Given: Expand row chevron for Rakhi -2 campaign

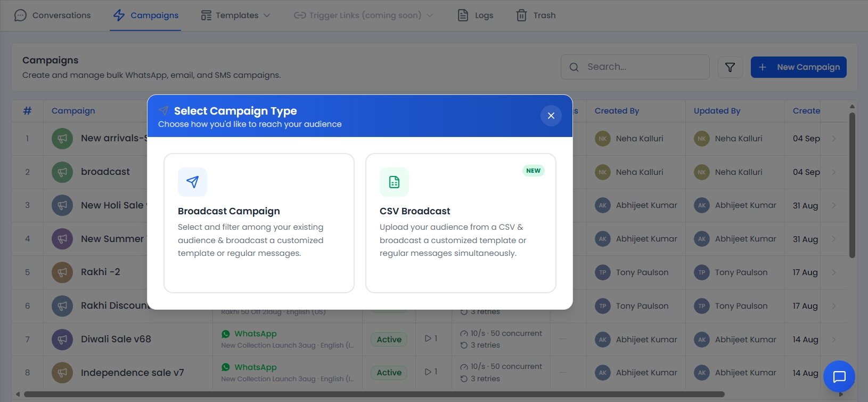Looking at the screenshot, I should click(834, 272).
